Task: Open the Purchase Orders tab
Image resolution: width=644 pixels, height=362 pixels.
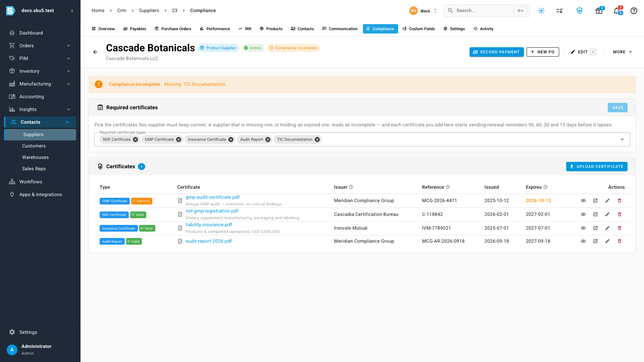Action: 173,29
